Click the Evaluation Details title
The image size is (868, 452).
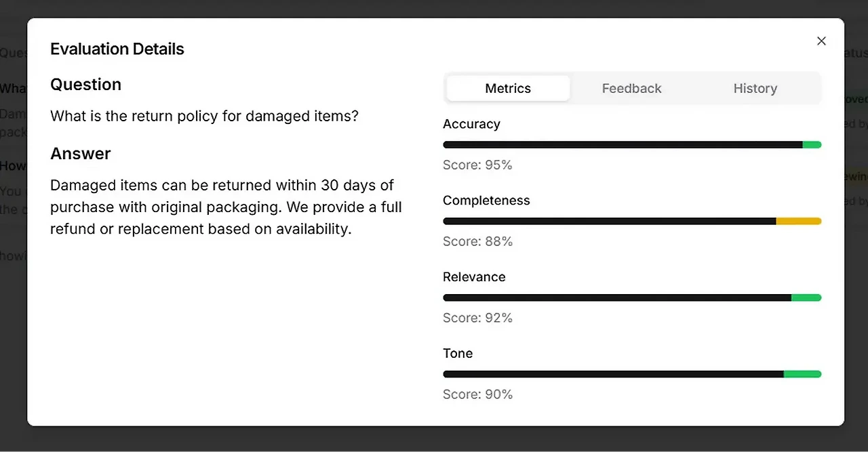pos(117,49)
